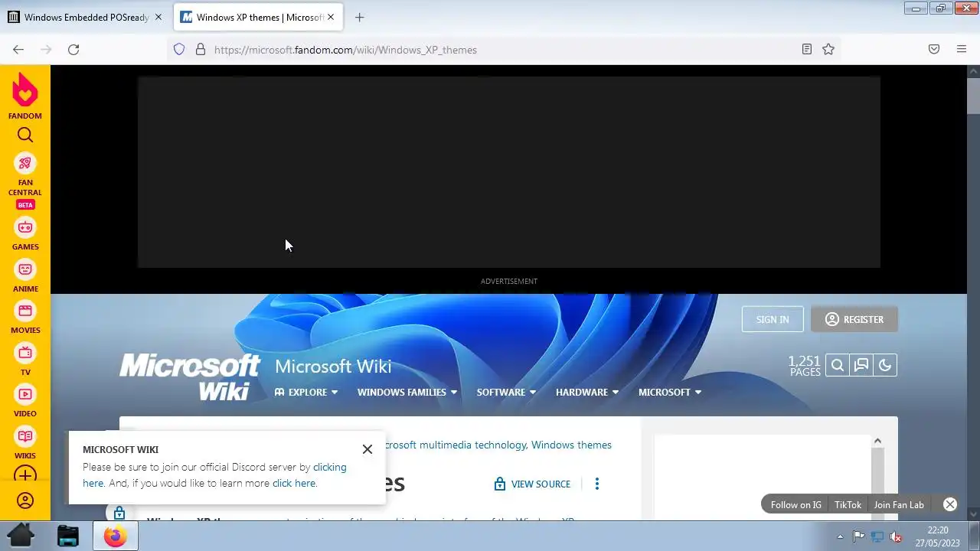
Task: Reload the page in Firefox
Action: tap(73, 50)
